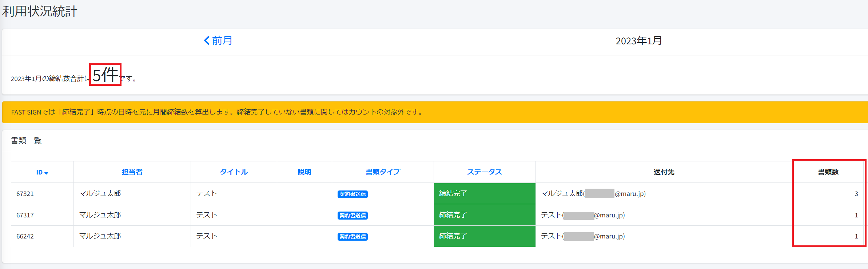Sort table by 担当者 column header
This screenshot has width=868, height=269.
[x=132, y=172]
